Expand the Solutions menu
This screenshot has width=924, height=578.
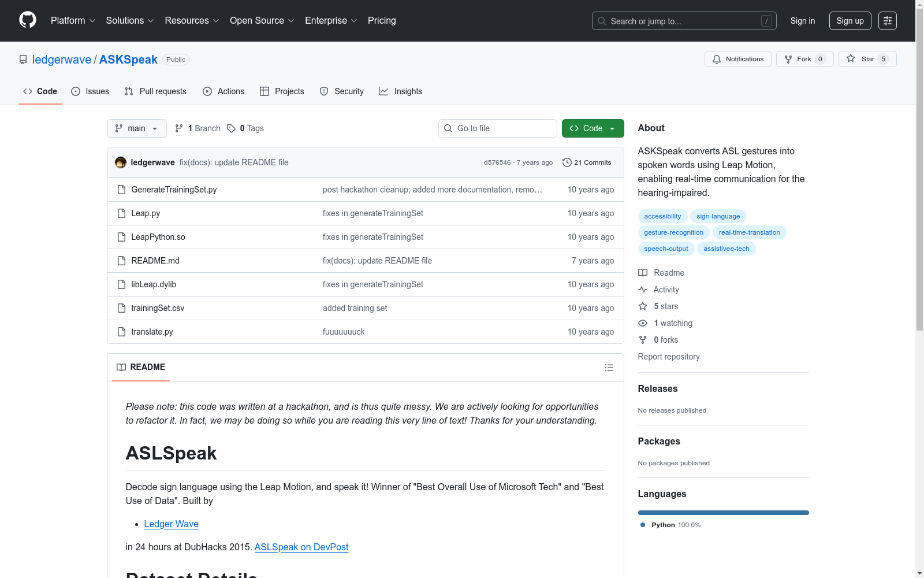click(x=130, y=21)
